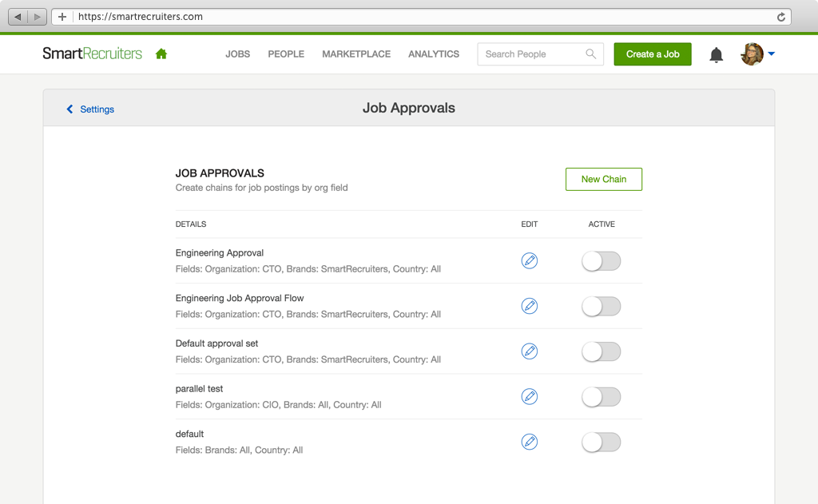
Task: Enable the Default approval set toggle
Action: 601,351
